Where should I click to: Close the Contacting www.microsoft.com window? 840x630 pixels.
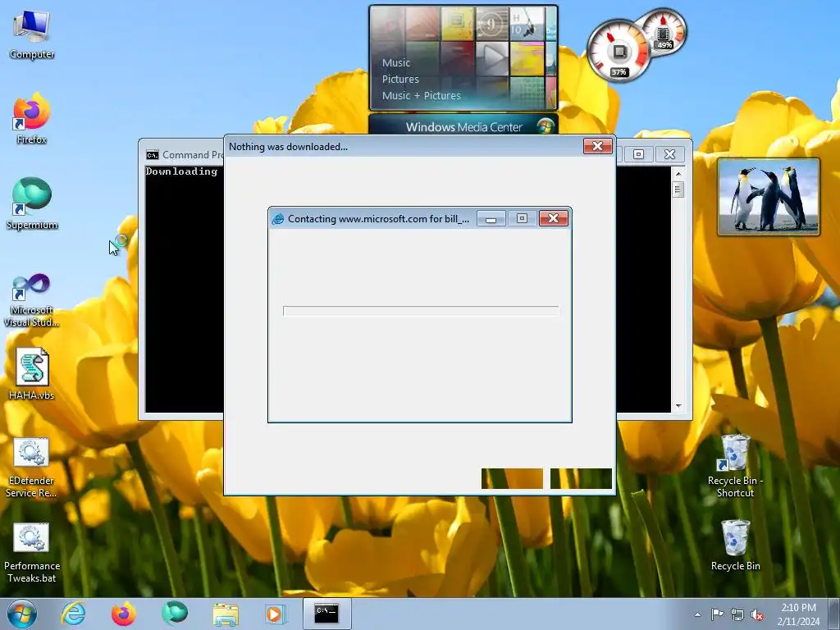tap(554, 218)
